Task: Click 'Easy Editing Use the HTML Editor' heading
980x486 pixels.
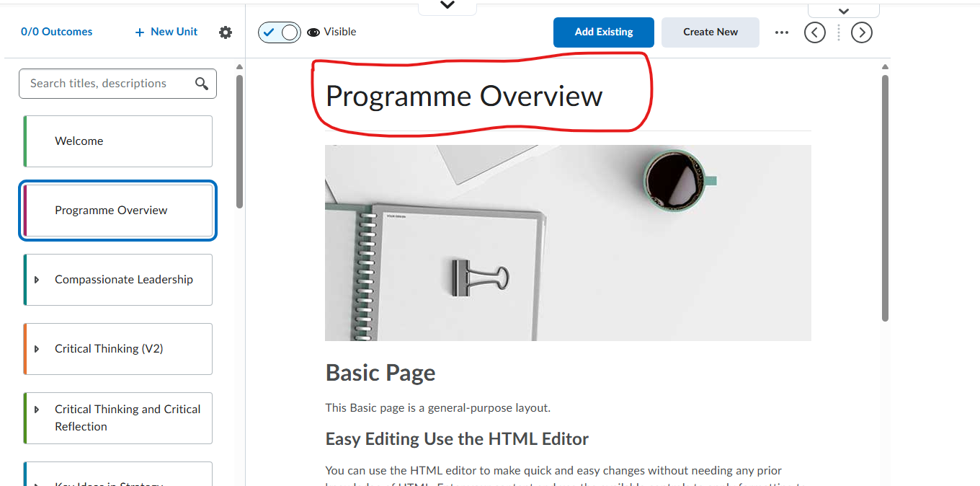Action: (457, 439)
